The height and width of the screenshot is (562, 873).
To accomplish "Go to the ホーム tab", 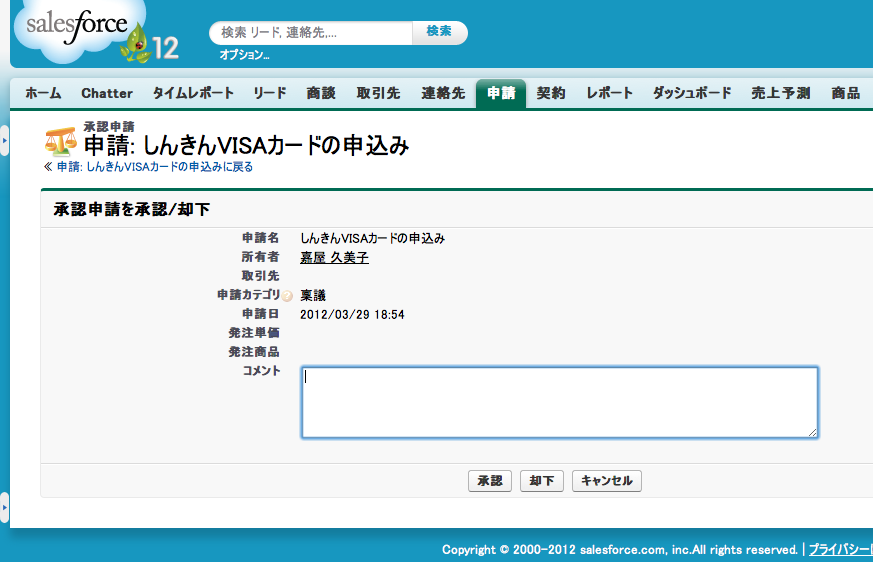I will click(43, 93).
